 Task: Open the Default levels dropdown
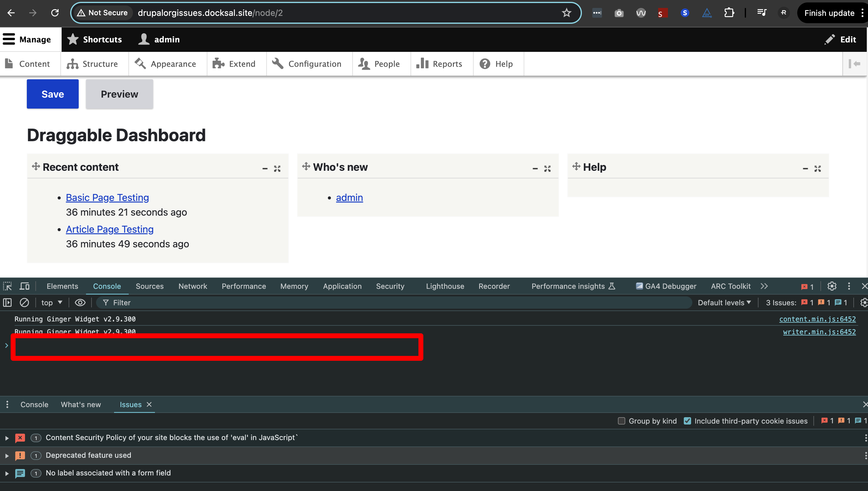tap(724, 303)
